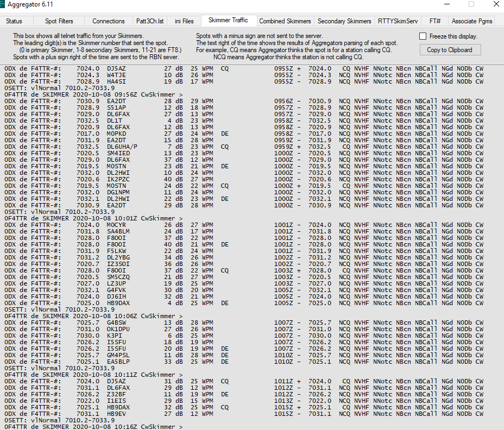Minimize the Aggregator window
The image size is (504, 430).
tap(447, 4)
